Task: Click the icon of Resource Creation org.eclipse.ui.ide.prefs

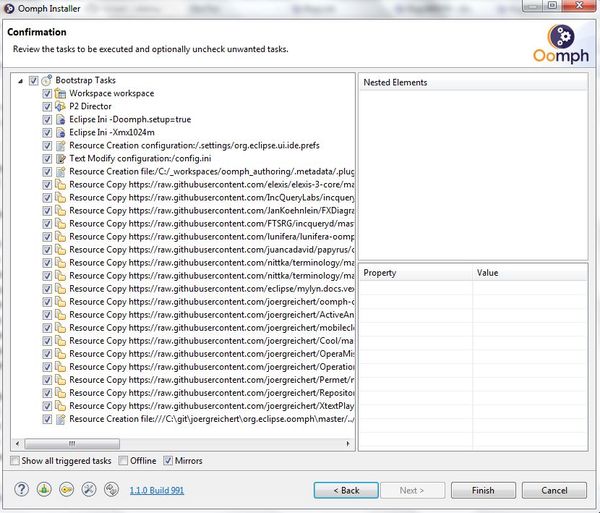Action: coord(60,145)
